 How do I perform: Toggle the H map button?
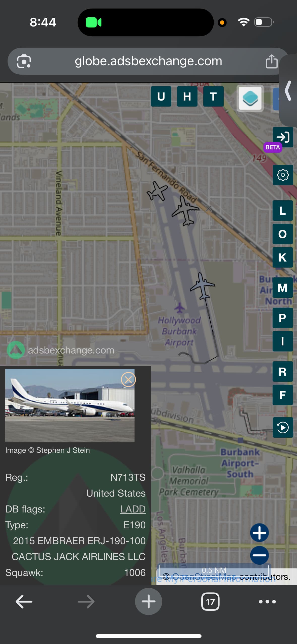coord(187,96)
